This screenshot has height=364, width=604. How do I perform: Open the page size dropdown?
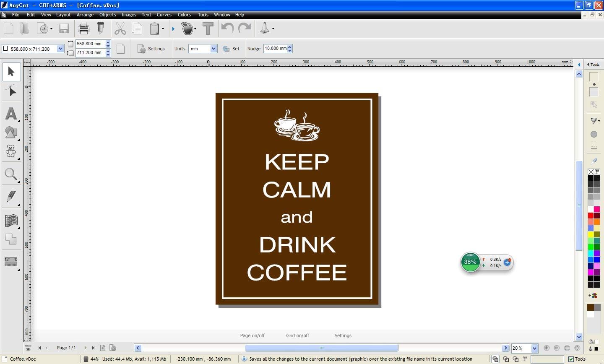click(x=60, y=49)
